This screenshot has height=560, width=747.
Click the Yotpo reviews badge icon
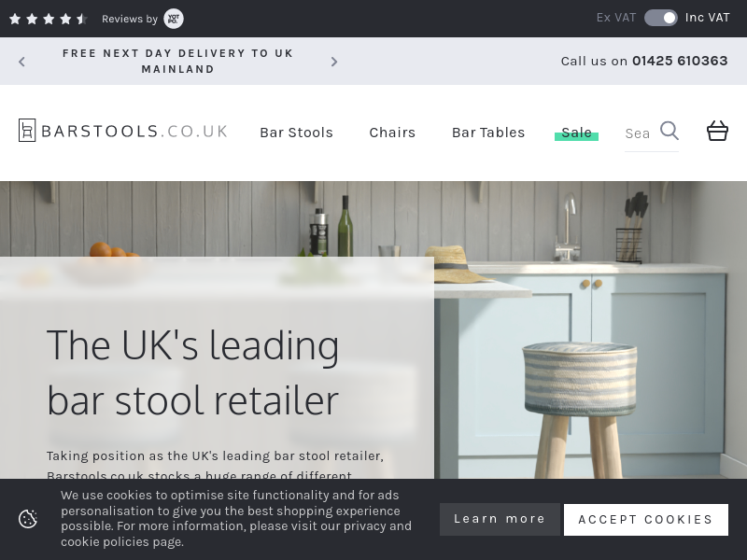pos(174,19)
